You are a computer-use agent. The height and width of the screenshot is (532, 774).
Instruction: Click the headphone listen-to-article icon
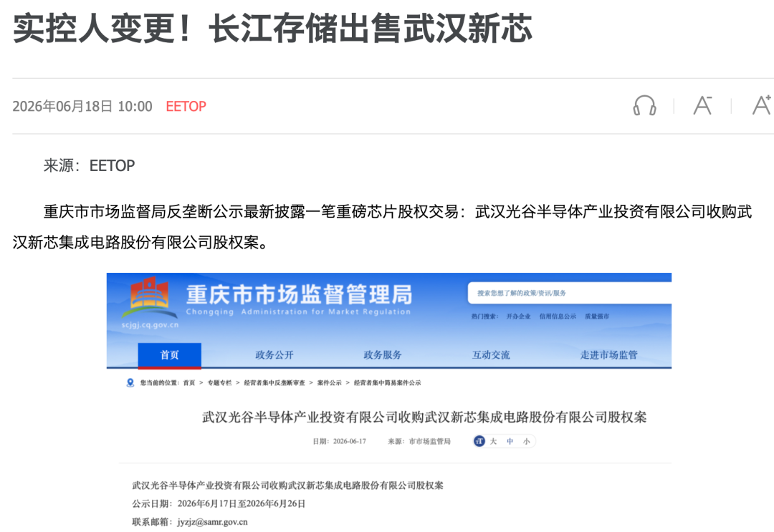pos(645,105)
